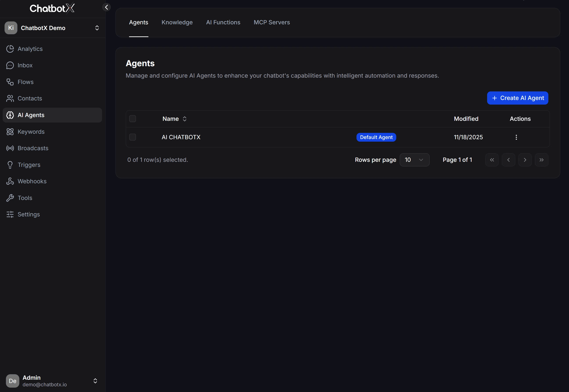The height and width of the screenshot is (392, 569).
Task: Open Triggers in the sidebar
Action: (29, 165)
